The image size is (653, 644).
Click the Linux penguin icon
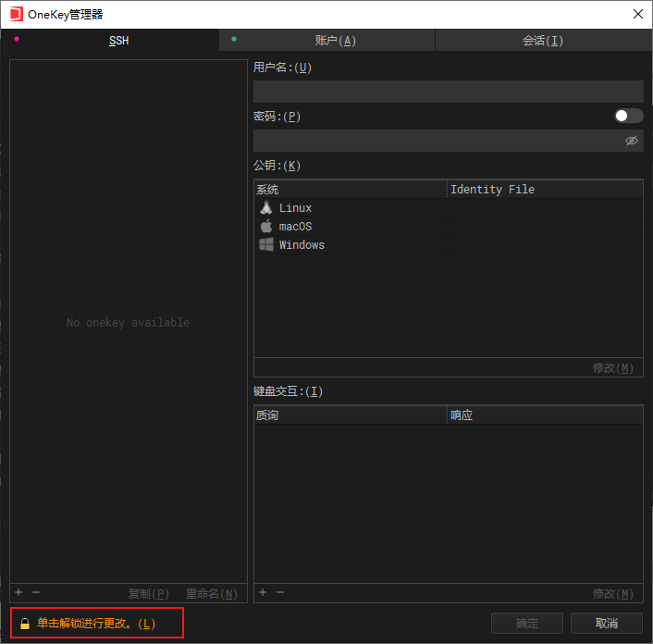click(266, 208)
